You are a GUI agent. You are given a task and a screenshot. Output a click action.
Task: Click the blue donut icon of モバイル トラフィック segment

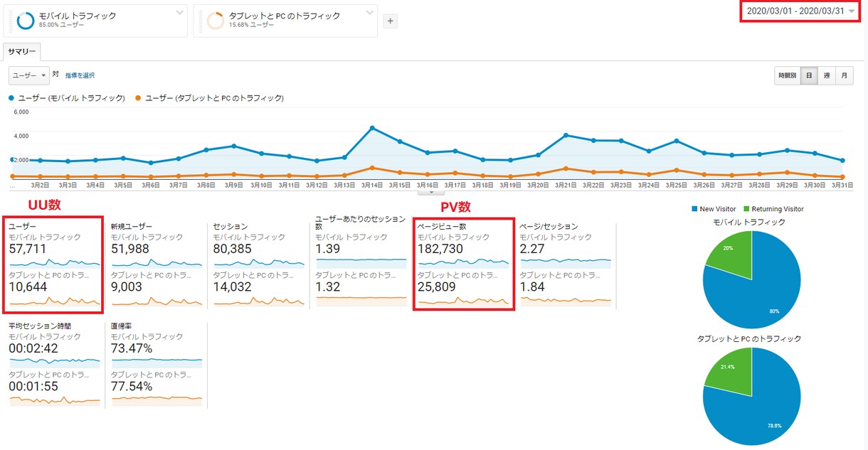(x=26, y=21)
